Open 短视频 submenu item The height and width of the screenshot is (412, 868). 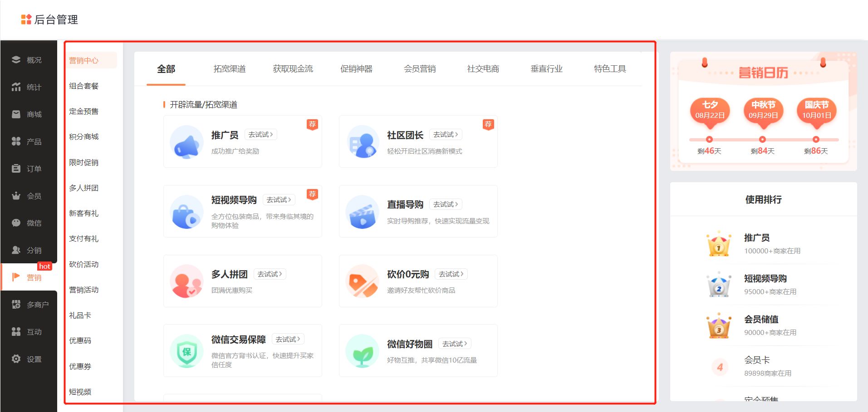click(x=80, y=392)
